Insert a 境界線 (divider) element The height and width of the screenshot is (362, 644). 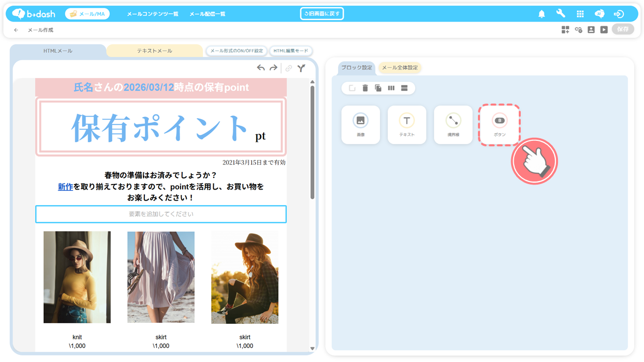pyautogui.click(x=453, y=125)
